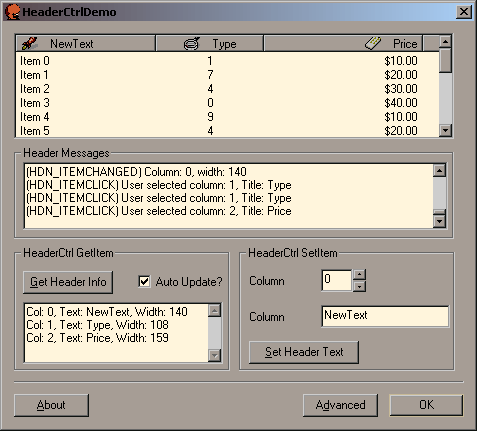Confirm with the OK button
The width and height of the screenshot is (477, 431).
pos(426,405)
